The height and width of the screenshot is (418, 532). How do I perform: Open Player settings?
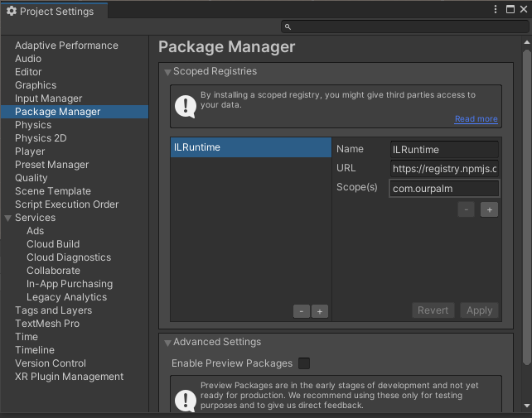(x=30, y=151)
